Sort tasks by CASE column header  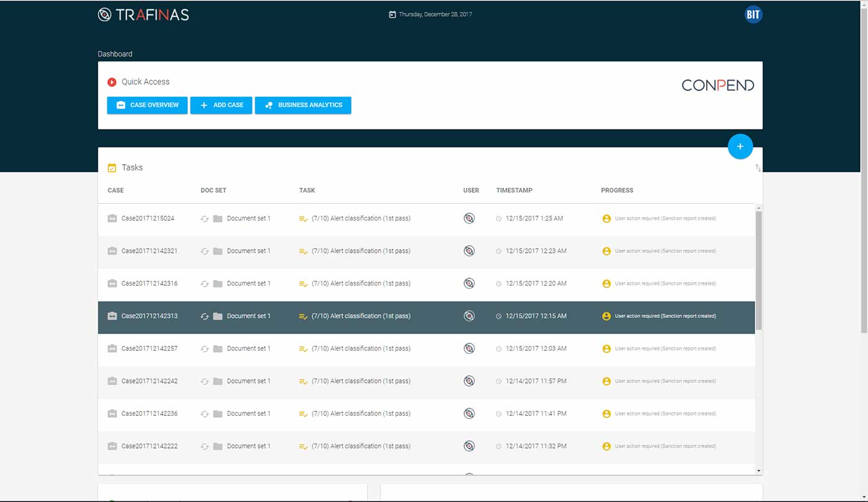pyautogui.click(x=116, y=190)
